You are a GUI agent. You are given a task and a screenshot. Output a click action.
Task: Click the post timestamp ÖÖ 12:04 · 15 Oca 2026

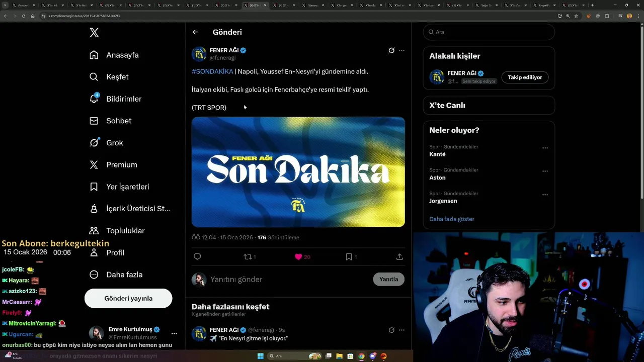click(222, 237)
